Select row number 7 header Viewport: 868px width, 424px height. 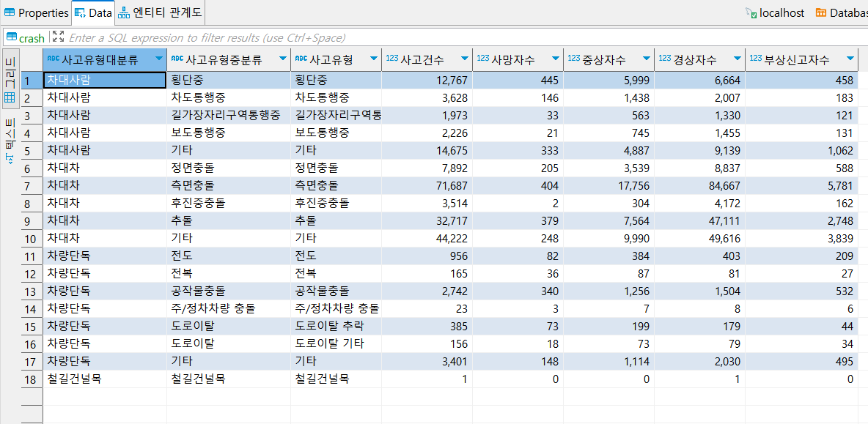click(x=32, y=186)
